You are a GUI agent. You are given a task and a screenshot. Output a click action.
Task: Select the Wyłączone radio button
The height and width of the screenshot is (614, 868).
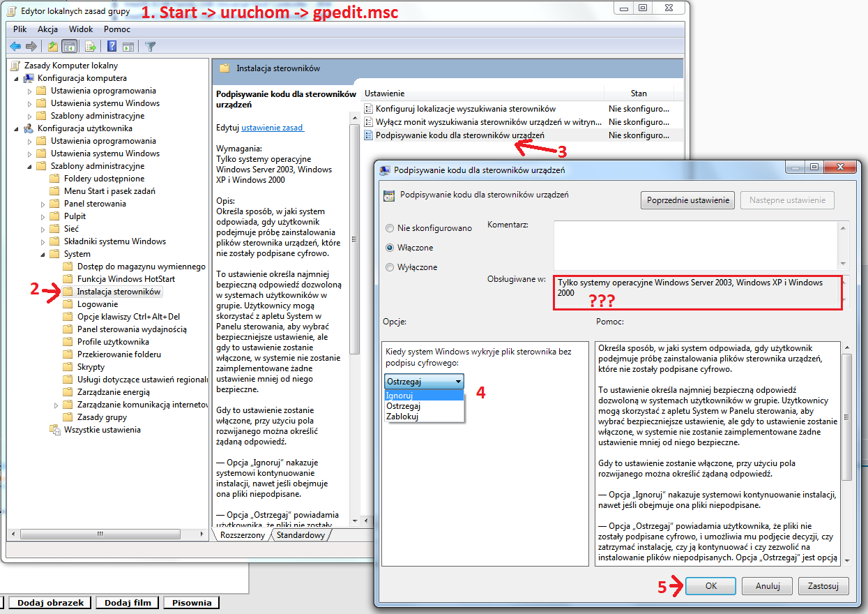(389, 267)
